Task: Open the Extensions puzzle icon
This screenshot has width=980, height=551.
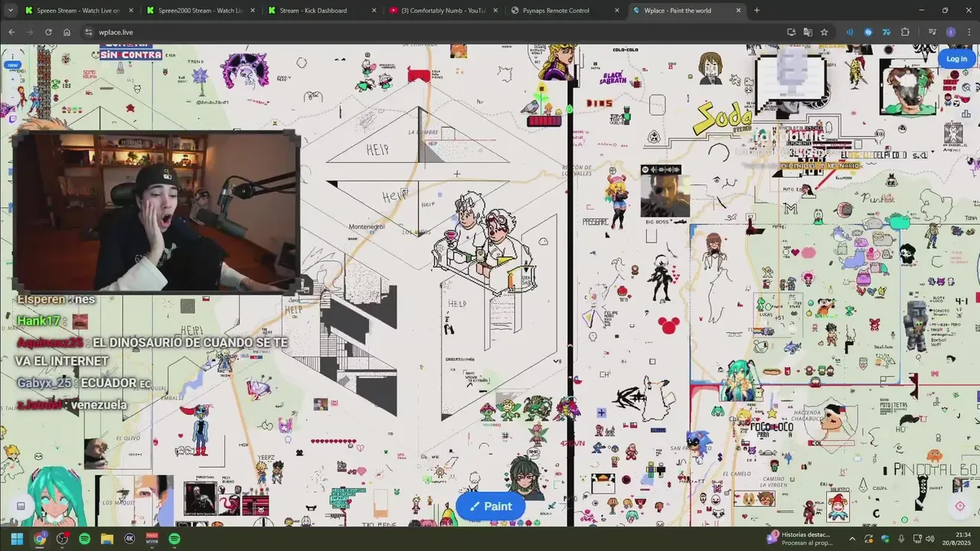Action: [x=906, y=32]
